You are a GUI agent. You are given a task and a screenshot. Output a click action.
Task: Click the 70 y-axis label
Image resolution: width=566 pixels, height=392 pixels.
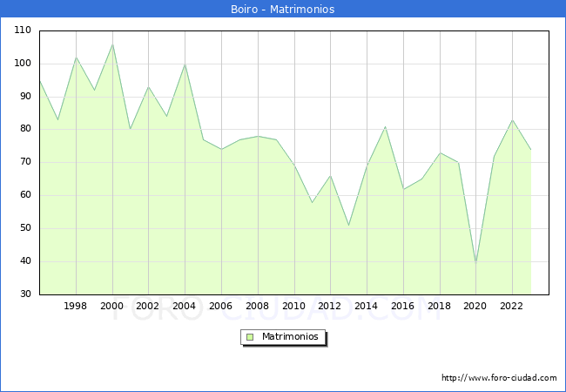click(x=25, y=162)
